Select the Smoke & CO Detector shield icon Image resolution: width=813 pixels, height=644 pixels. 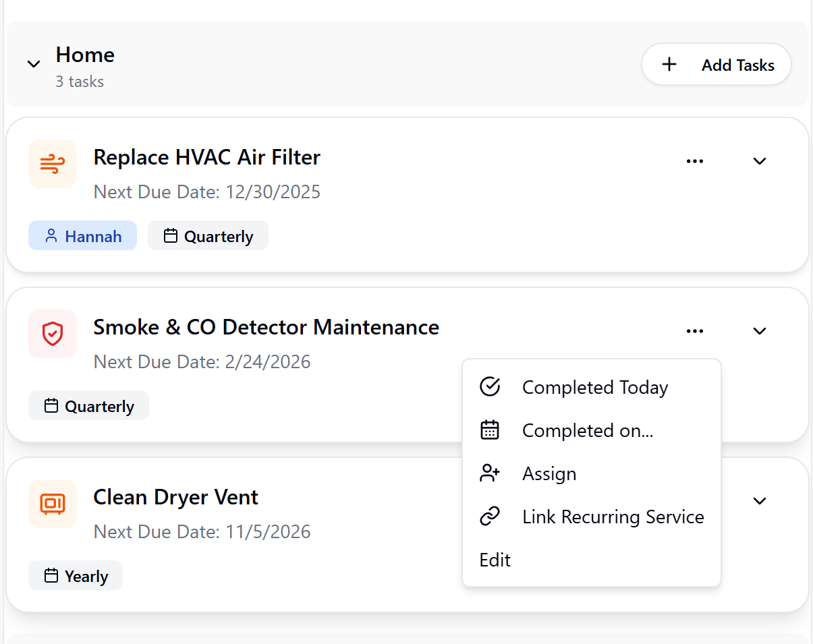52,334
